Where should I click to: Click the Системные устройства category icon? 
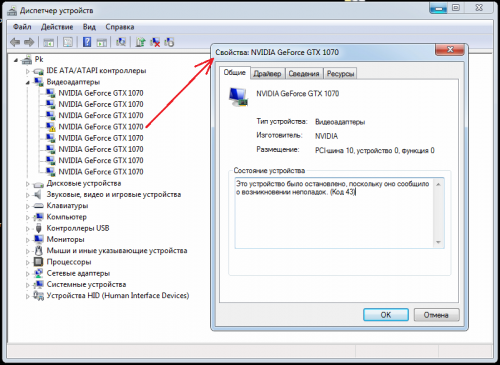[x=39, y=285]
